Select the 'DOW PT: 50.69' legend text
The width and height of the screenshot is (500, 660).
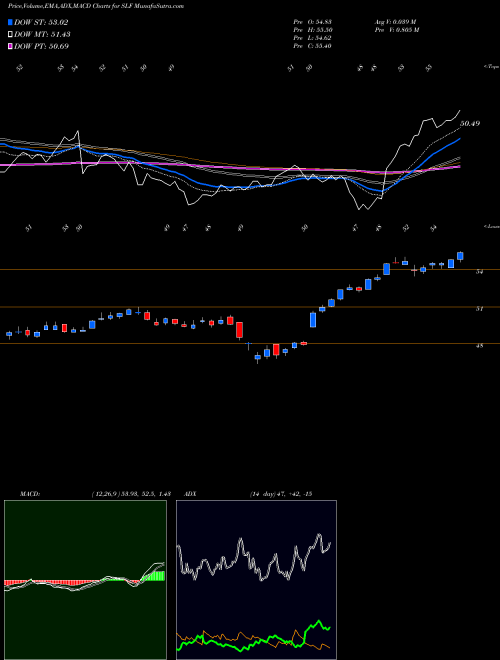(42, 46)
